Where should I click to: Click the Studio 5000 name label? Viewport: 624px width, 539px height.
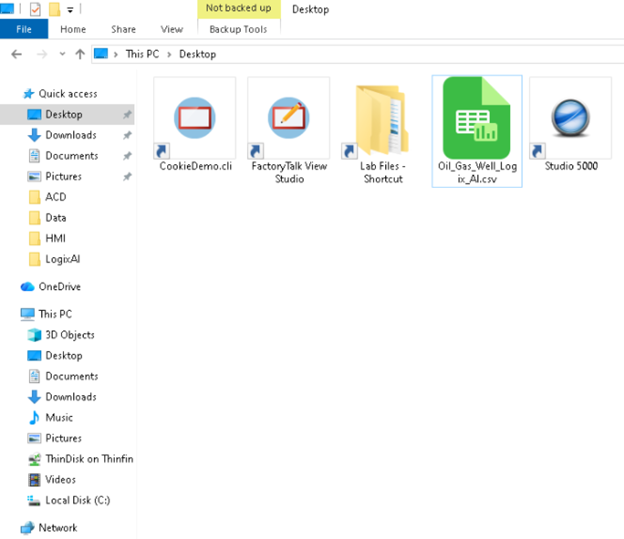click(571, 166)
